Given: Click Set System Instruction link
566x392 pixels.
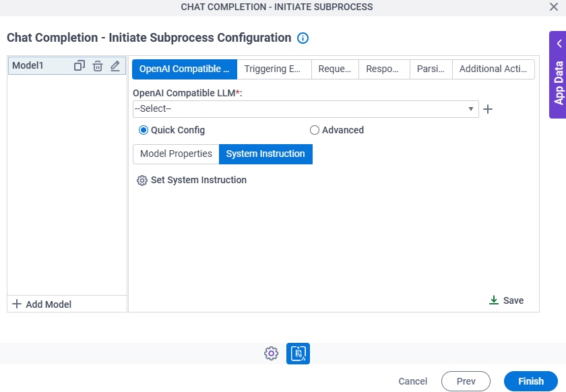Looking at the screenshot, I should 199,180.
